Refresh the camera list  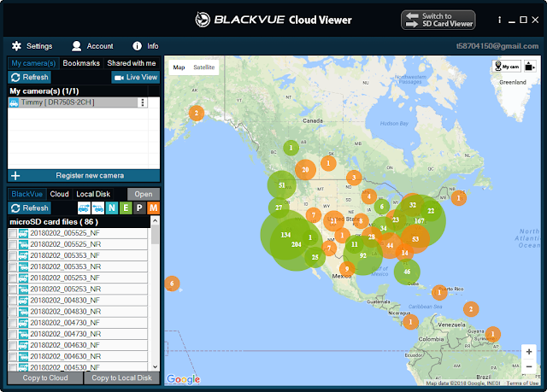click(x=30, y=77)
